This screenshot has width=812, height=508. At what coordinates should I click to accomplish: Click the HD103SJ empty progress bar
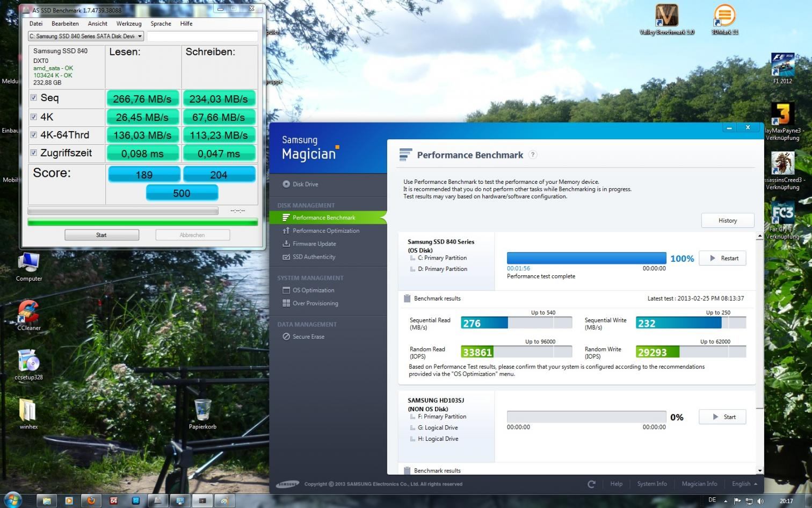pyautogui.click(x=586, y=417)
